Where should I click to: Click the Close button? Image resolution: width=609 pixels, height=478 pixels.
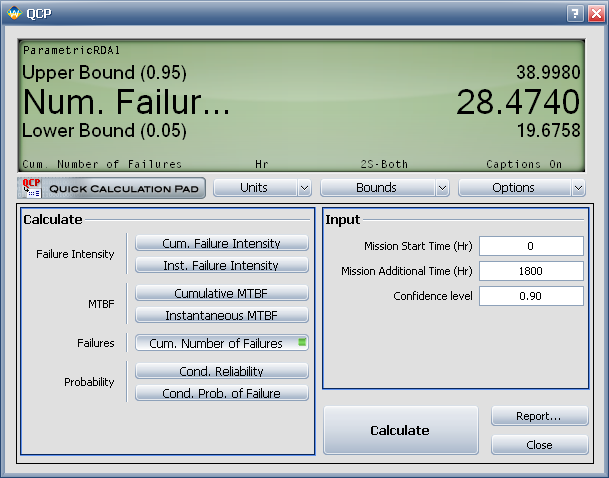pos(538,445)
